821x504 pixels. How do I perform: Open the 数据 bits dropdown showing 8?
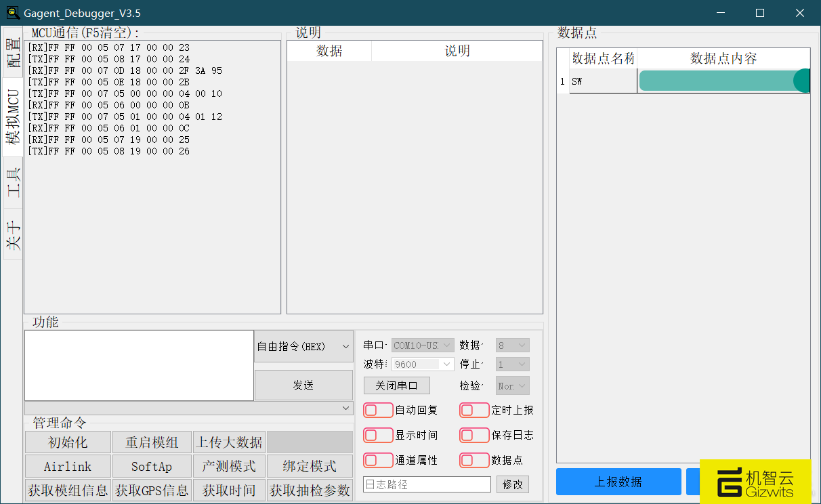512,345
